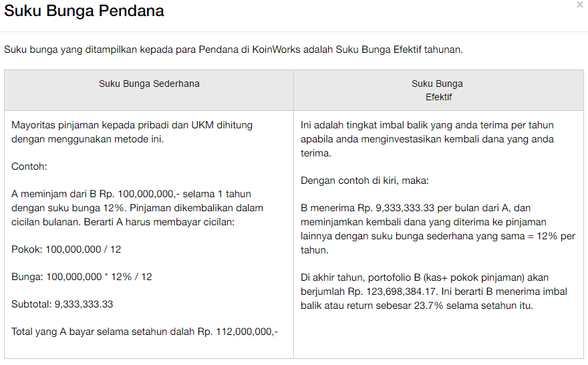Select the Suku Bunga Sederhana column header

pos(149,84)
